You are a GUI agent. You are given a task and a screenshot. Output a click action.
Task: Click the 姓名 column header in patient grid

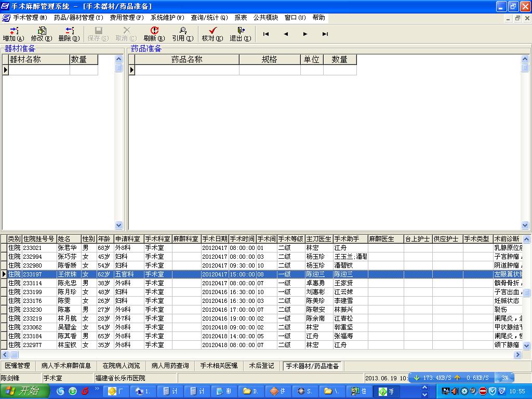[69, 239]
